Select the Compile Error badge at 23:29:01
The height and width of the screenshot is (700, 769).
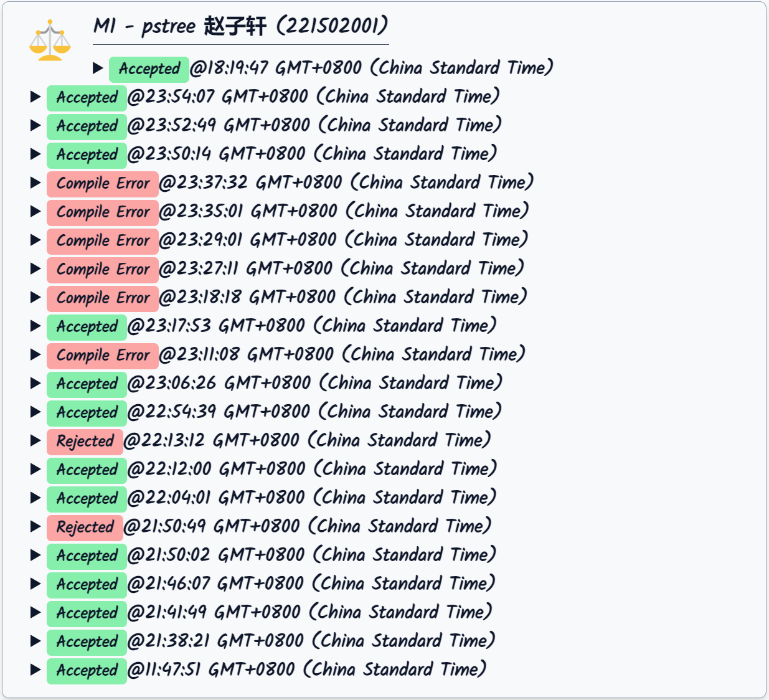[x=103, y=240]
